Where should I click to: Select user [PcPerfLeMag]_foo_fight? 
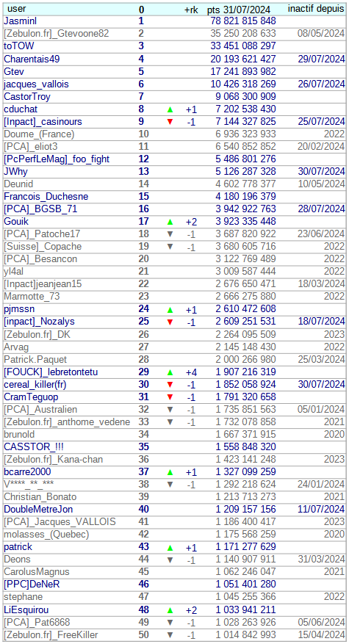[57, 159]
